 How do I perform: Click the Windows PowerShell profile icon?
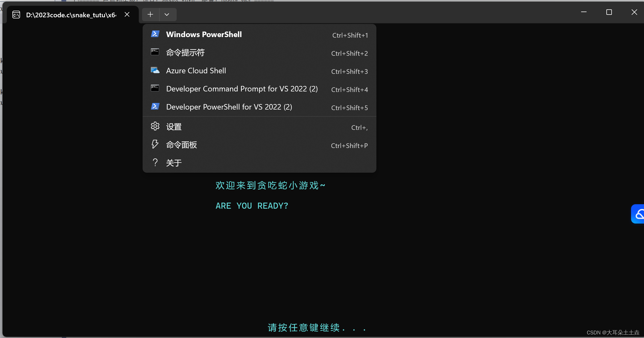(155, 34)
